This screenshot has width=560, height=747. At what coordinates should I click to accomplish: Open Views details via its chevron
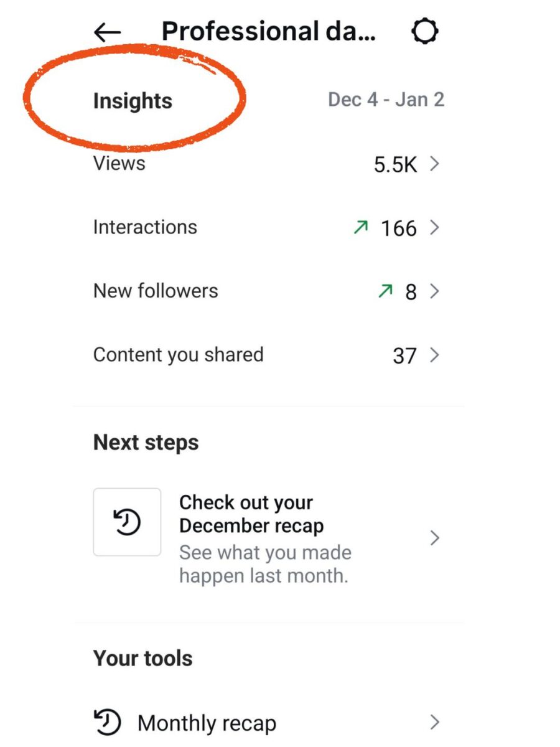(x=435, y=164)
